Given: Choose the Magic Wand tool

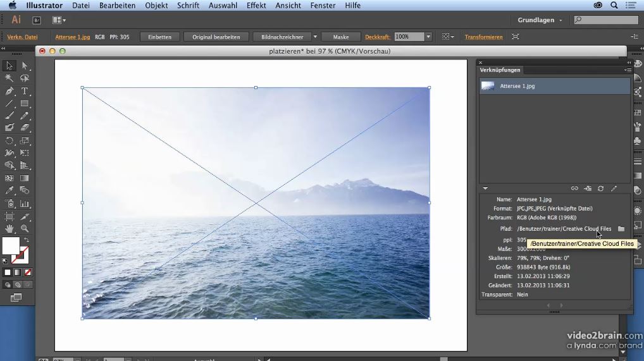Looking at the screenshot, I should pos(9,78).
